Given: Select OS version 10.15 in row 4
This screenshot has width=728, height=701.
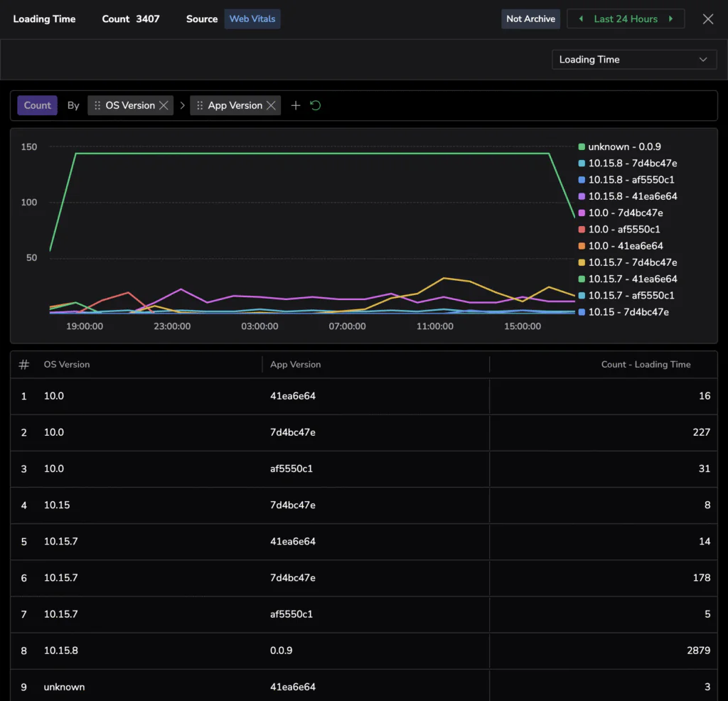Looking at the screenshot, I should pyautogui.click(x=57, y=505).
